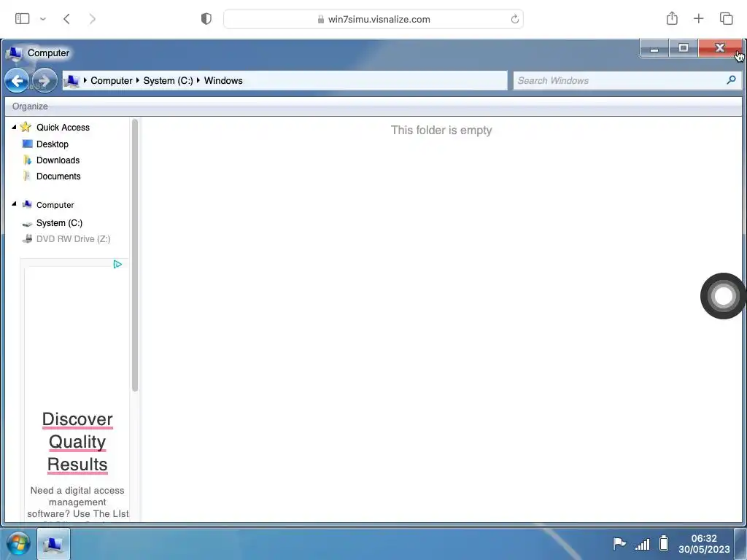
Task: Click the taskbar clock and date
Action: (x=704, y=543)
